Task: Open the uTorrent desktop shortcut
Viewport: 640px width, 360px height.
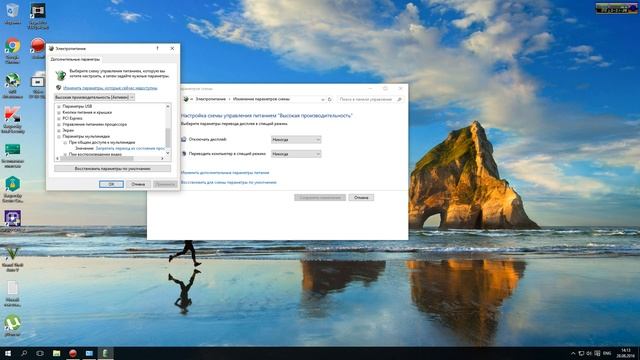Action: click(x=13, y=324)
